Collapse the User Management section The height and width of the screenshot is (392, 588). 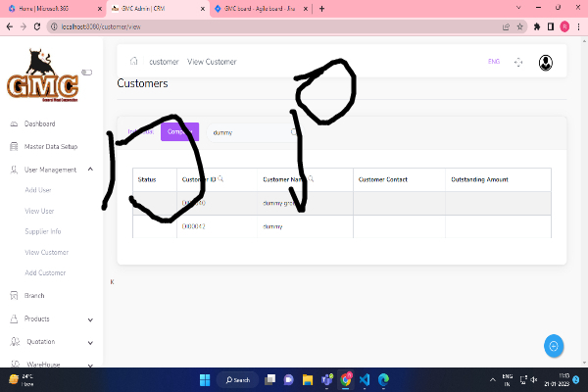90,170
